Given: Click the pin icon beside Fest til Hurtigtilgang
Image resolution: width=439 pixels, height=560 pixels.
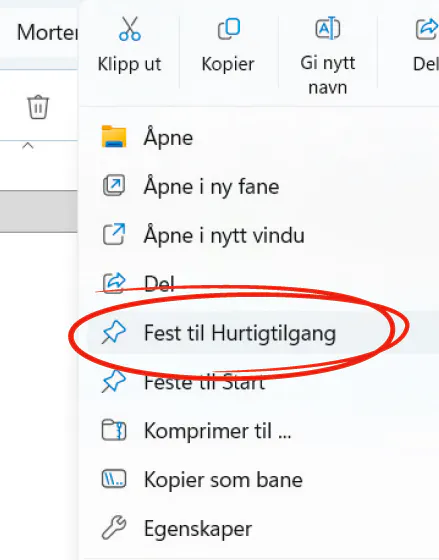Looking at the screenshot, I should point(114,332).
